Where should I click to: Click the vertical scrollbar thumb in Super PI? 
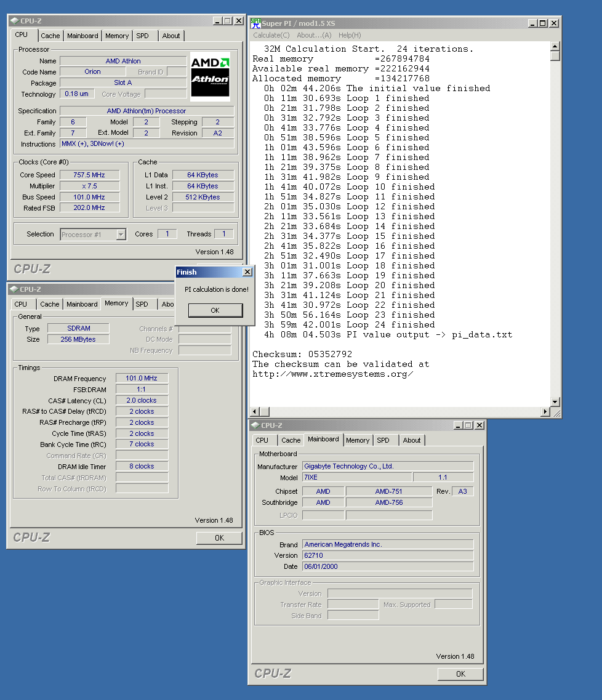pyautogui.click(x=555, y=56)
